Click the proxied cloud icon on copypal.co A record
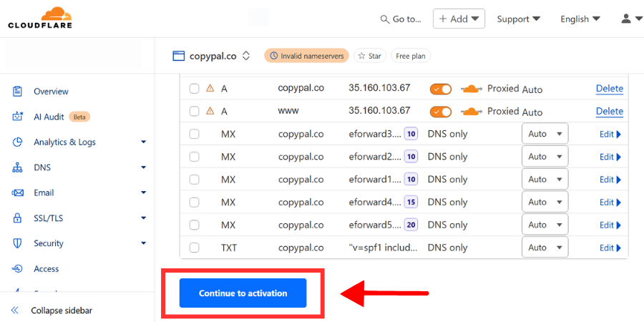 coord(472,89)
